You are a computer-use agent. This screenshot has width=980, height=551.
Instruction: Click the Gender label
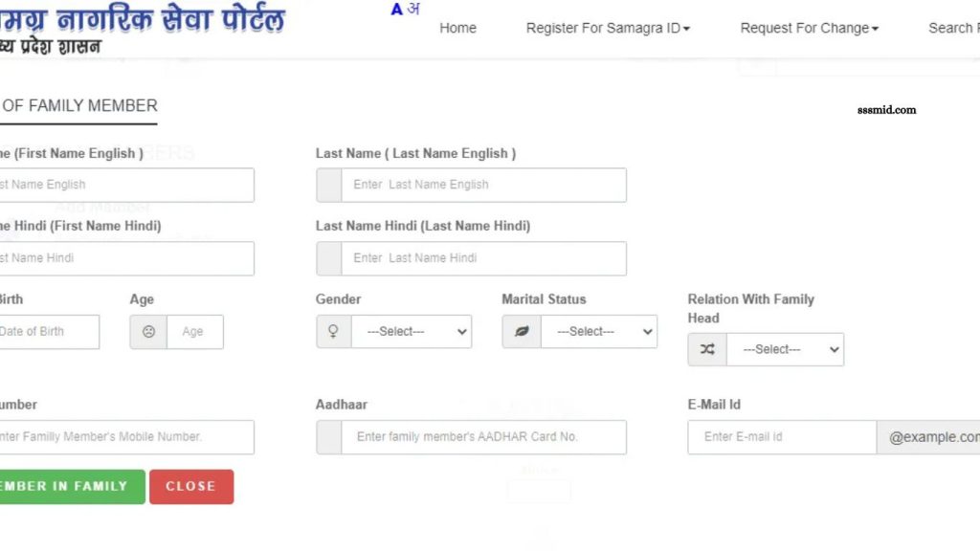click(x=338, y=299)
